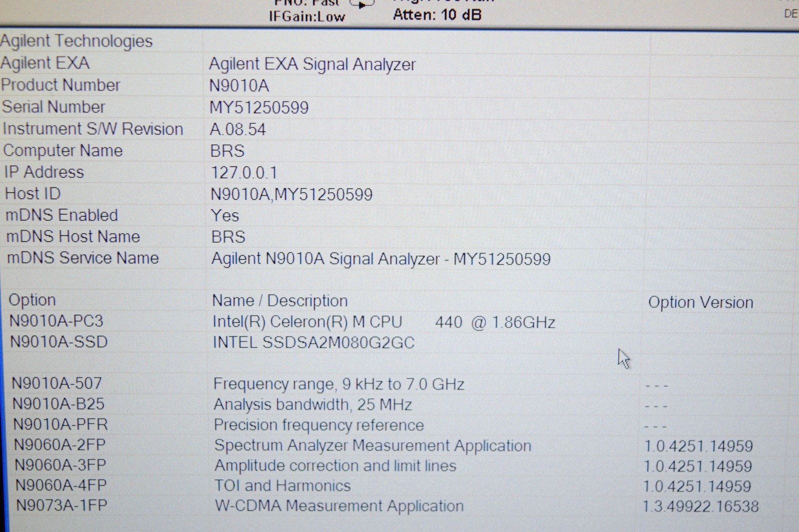The image size is (799, 532).
Task: Click the Option column header
Action: [32, 300]
